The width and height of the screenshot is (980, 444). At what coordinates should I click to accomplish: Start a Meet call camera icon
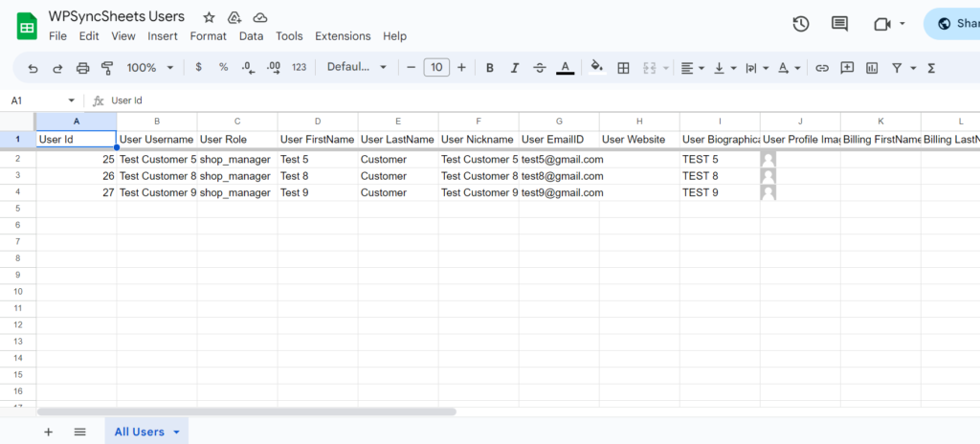point(881,24)
